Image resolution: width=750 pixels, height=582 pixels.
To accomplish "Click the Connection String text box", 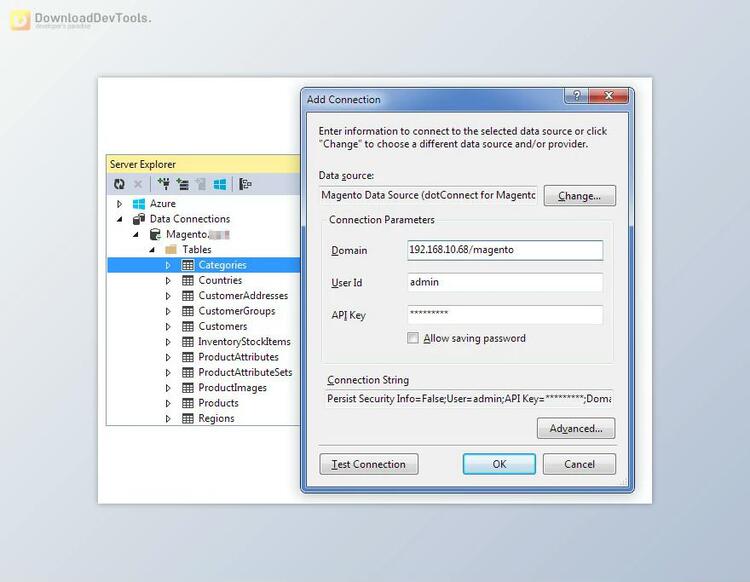I will [469, 398].
